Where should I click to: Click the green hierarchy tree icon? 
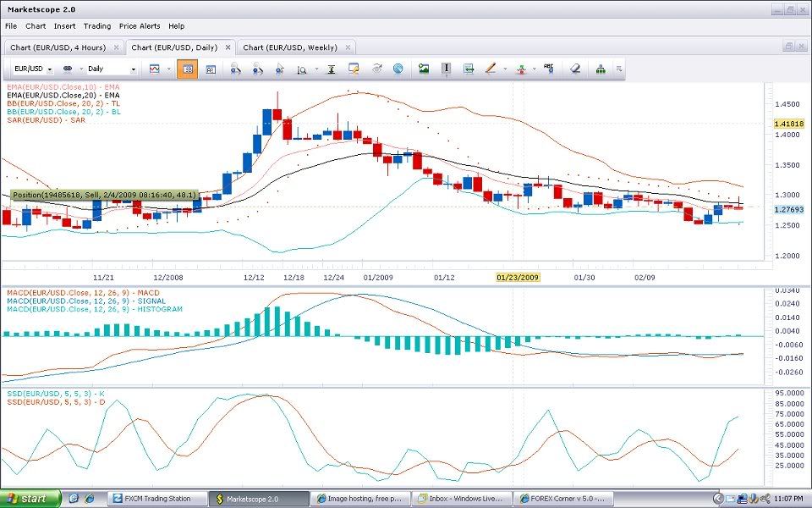tap(601, 69)
